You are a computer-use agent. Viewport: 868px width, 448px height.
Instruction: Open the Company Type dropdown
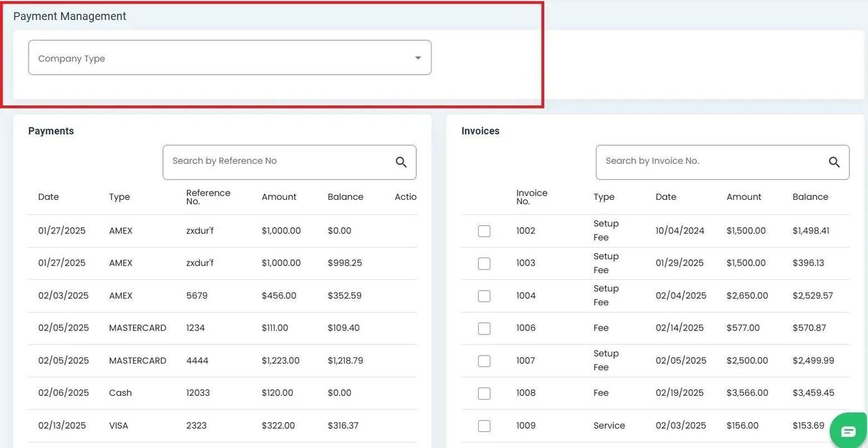pos(229,57)
